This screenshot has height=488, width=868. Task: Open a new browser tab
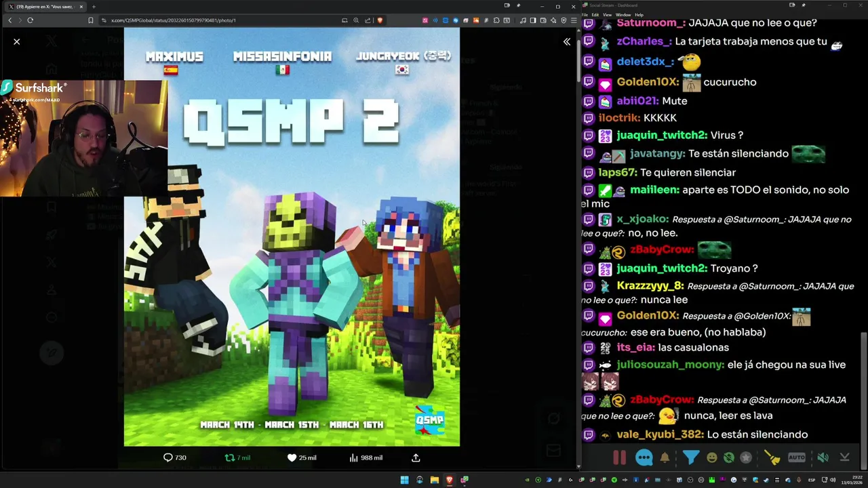(x=94, y=6)
